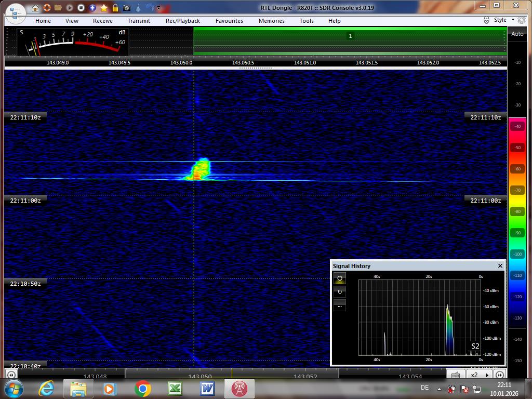Click the S2 reading in Signal History
The height and width of the screenshot is (399, 532).
point(475,346)
